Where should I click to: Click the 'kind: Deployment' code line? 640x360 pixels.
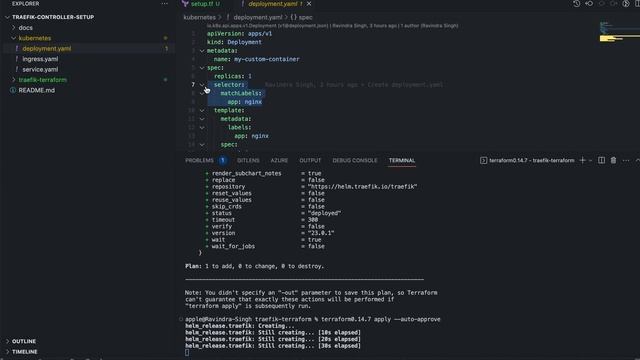click(x=234, y=42)
